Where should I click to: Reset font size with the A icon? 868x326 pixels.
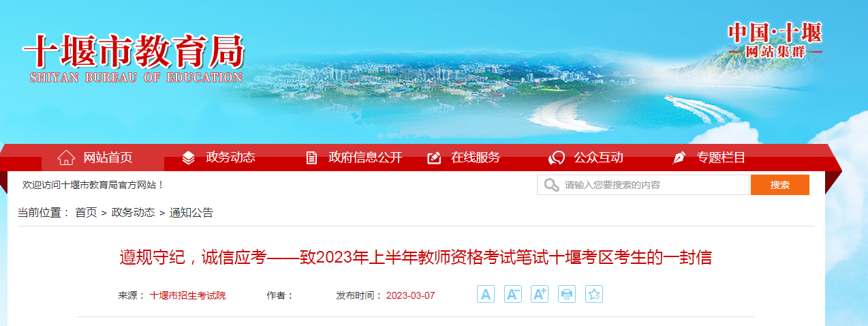pos(486,294)
